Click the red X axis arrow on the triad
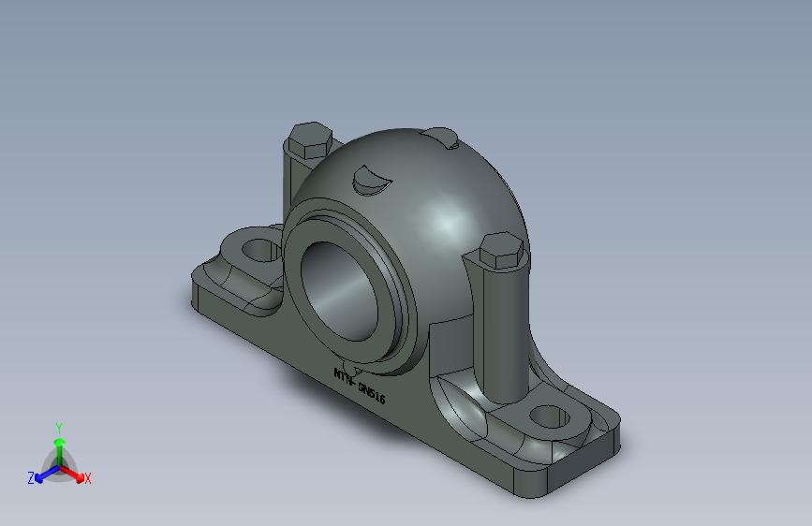The height and width of the screenshot is (526, 812). coord(73,474)
